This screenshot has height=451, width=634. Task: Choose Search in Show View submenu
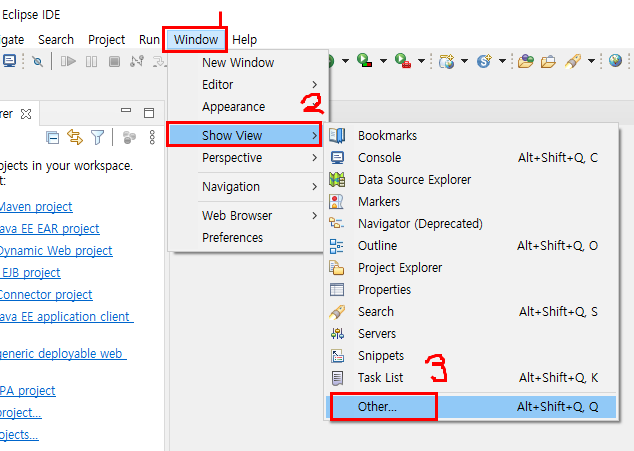[471, 311]
